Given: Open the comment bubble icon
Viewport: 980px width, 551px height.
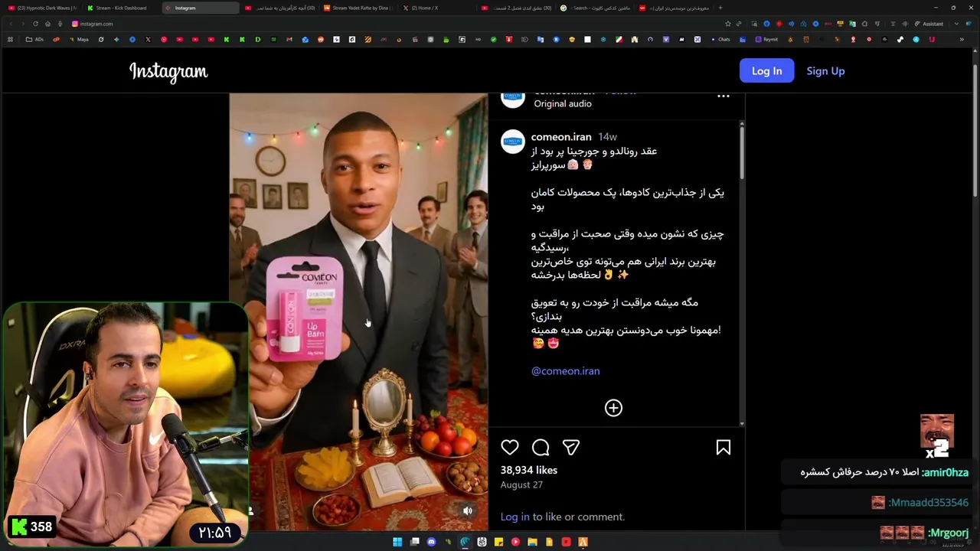Looking at the screenshot, I should pyautogui.click(x=541, y=448).
